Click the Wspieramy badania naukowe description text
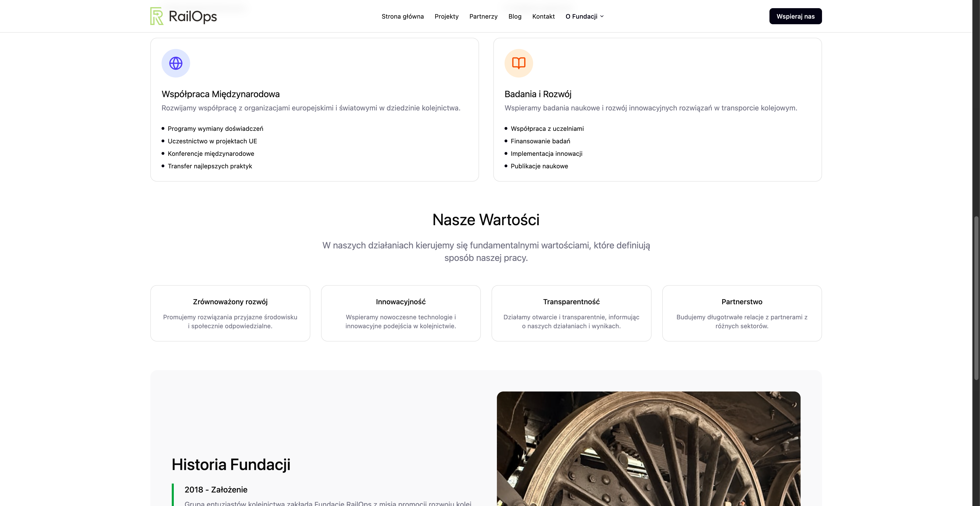 [651, 108]
